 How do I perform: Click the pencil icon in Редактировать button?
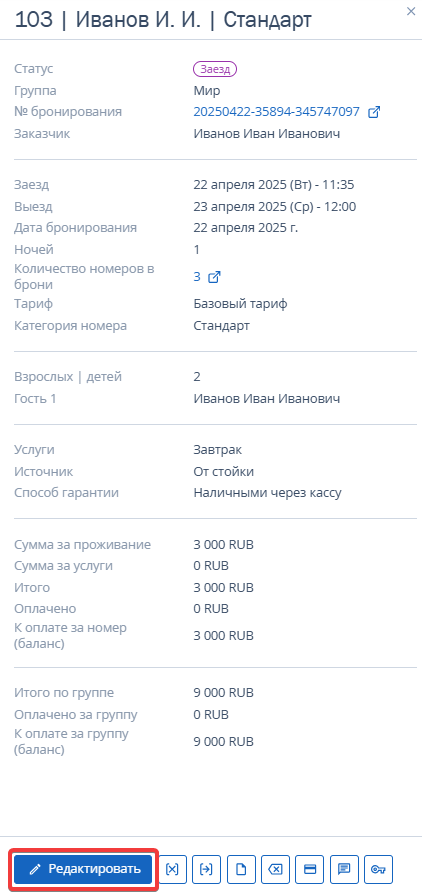tap(35, 870)
